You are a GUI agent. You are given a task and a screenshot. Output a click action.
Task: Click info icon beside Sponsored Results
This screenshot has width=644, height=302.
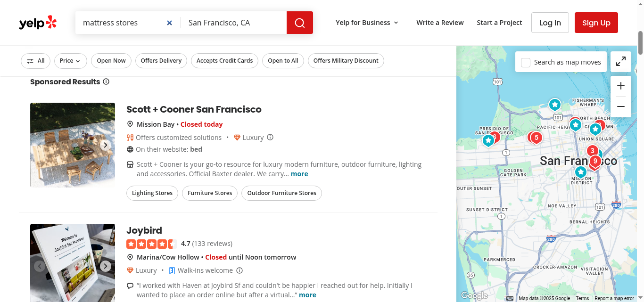pos(106,82)
